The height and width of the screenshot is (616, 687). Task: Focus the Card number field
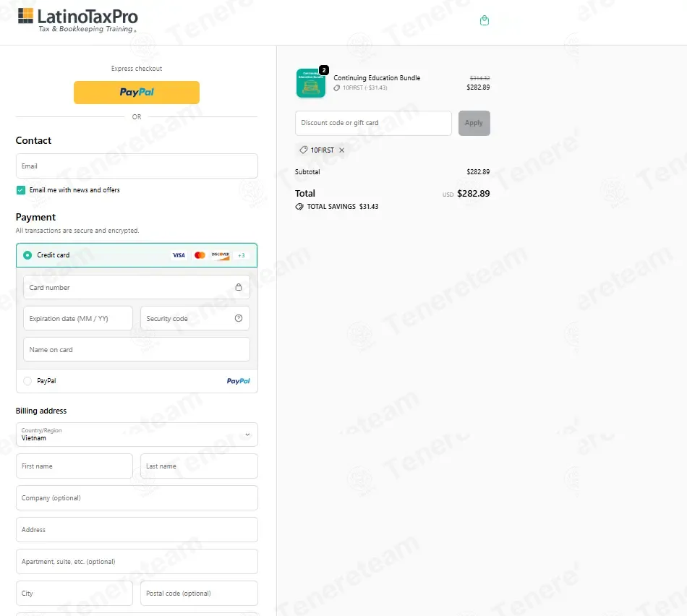[137, 288]
